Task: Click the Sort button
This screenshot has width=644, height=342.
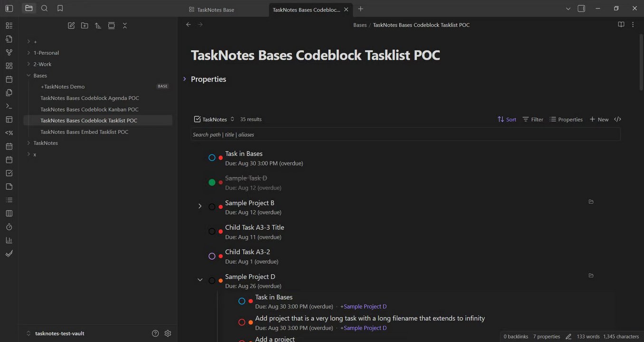Action: point(507,119)
